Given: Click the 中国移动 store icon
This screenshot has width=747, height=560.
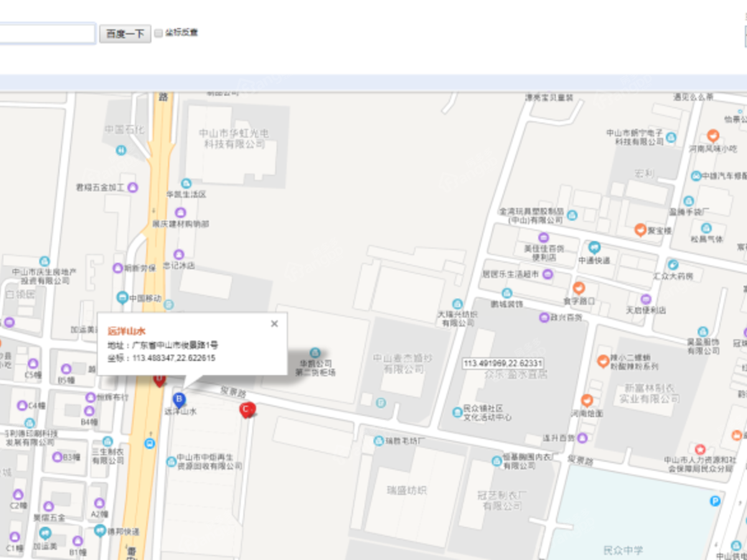Looking at the screenshot, I should tap(122, 297).
